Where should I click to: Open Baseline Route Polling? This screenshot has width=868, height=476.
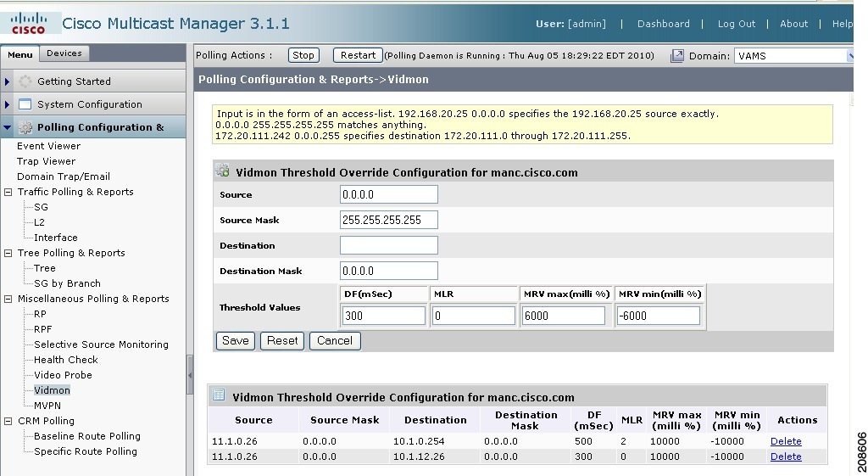pos(87,436)
